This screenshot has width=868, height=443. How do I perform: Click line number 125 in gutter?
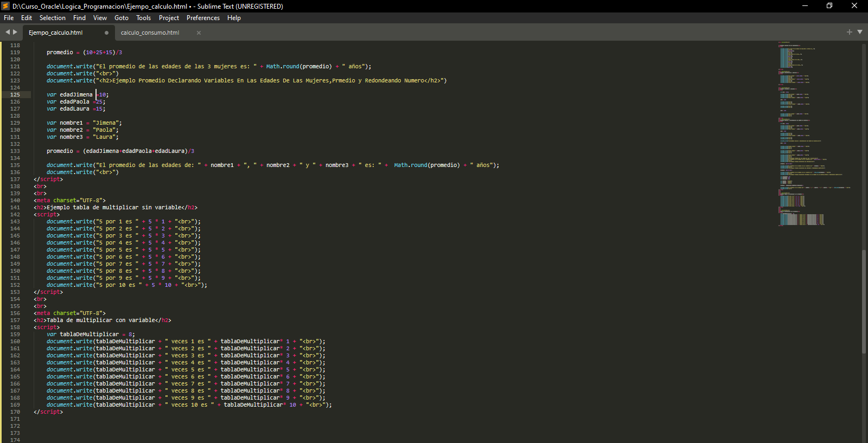[x=15, y=94]
